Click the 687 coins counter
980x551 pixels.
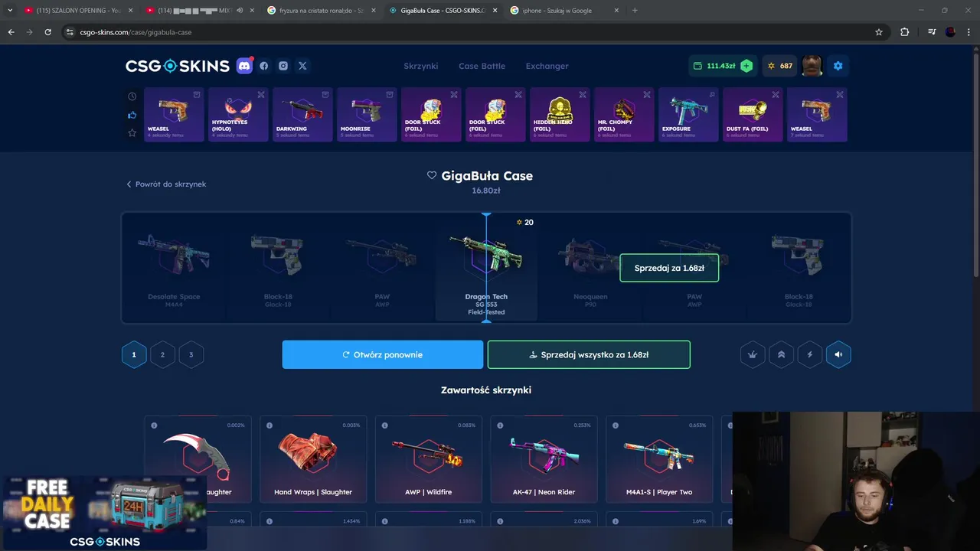[x=780, y=66]
